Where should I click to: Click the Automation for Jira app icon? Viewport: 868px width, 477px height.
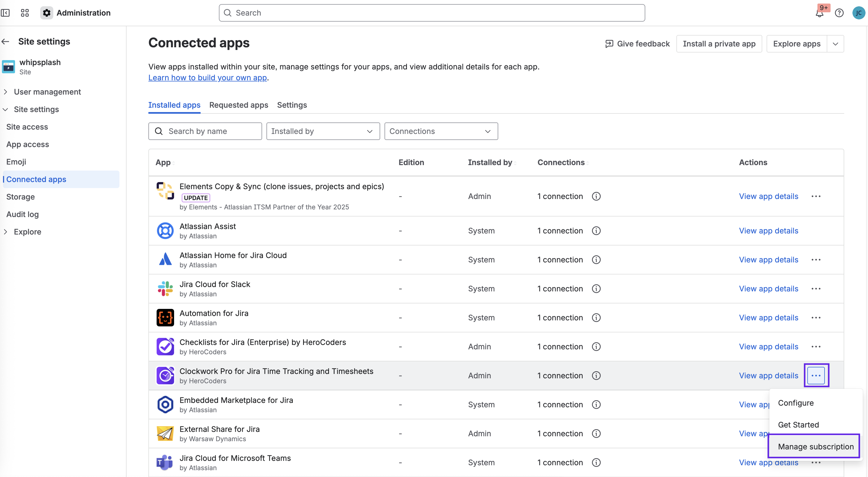(165, 318)
